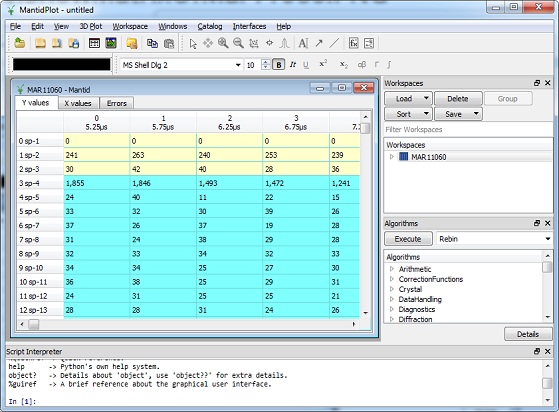
Task: Click the second yellow folder toolbar icon
Action: click(57, 43)
